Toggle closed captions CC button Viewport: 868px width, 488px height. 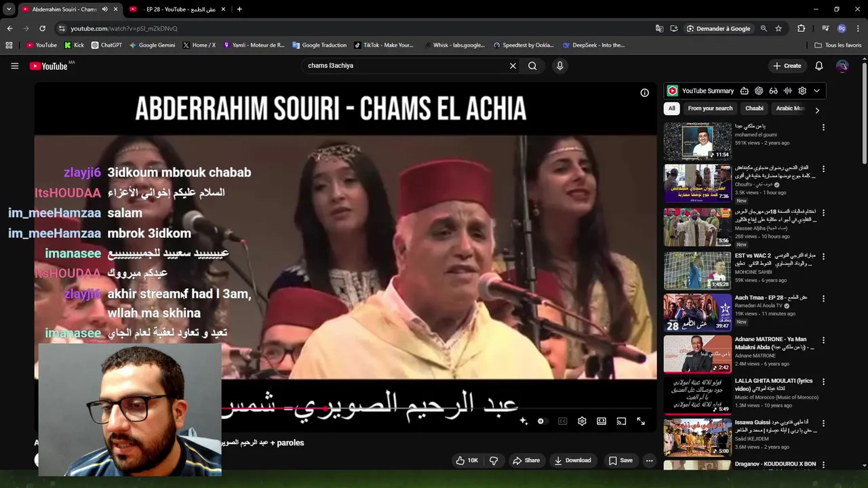tap(562, 421)
